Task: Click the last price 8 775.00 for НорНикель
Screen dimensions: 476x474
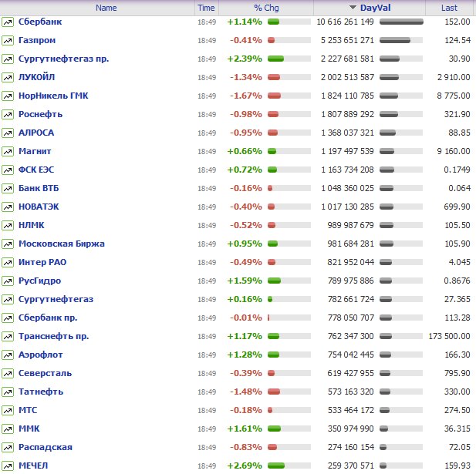Action: [x=454, y=96]
